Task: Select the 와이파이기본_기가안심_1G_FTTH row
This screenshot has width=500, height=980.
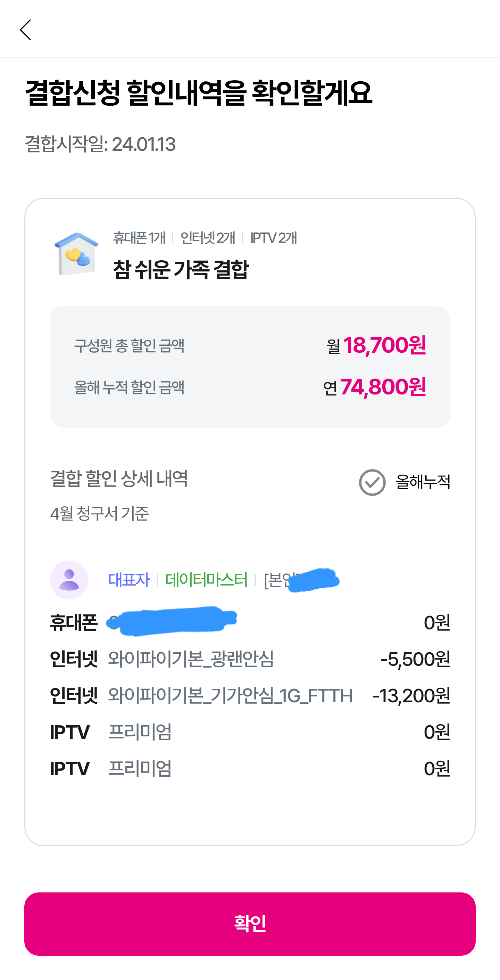Action: [x=250, y=695]
